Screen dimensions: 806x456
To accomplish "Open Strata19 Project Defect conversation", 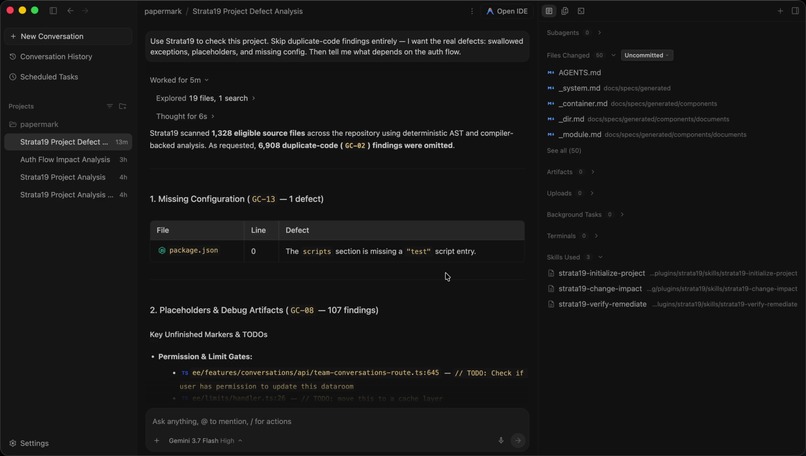I will 68,142.
